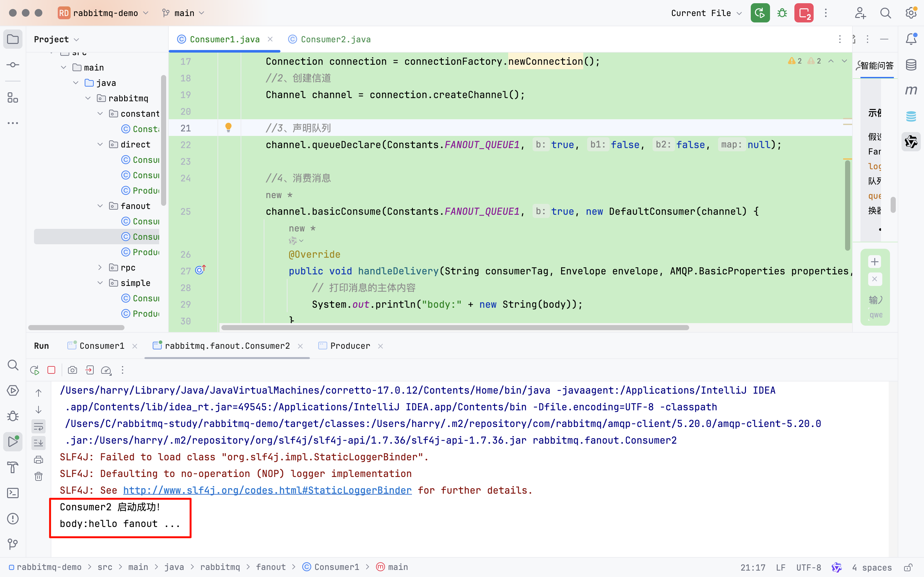Viewport: 924px width, 577px height.
Task: Open the Terminal tool window
Action: [13, 493]
